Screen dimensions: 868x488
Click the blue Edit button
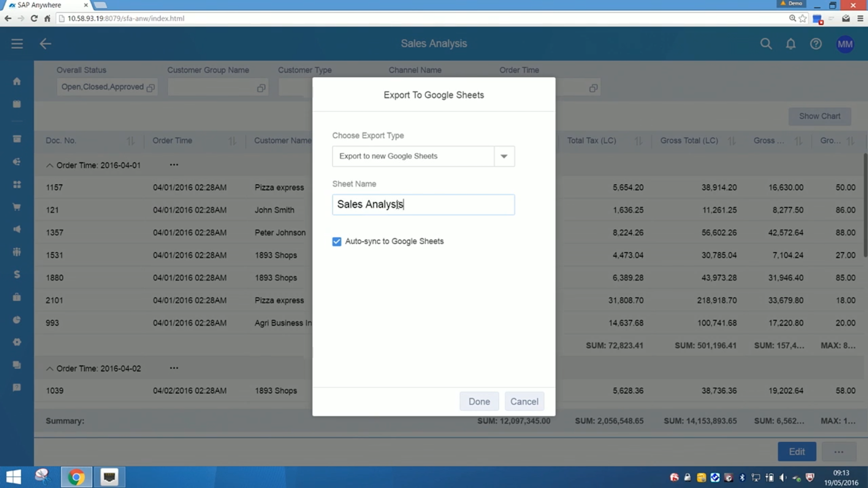pyautogui.click(x=796, y=451)
